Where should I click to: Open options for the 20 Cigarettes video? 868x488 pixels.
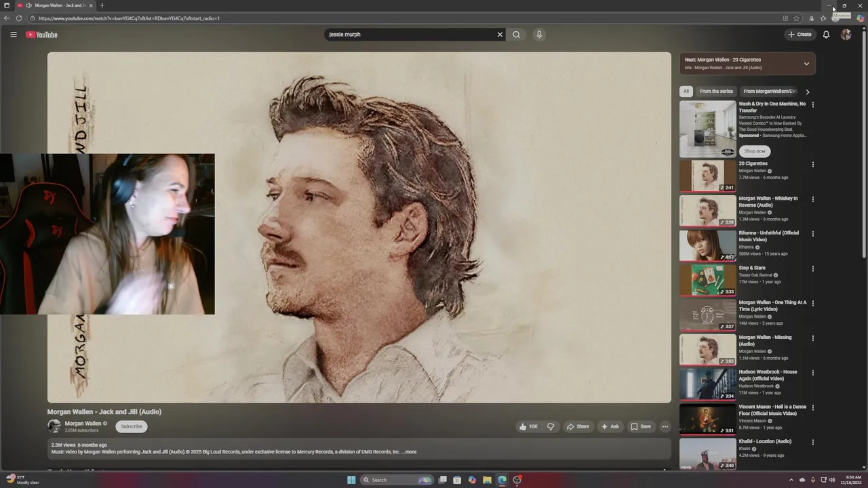(813, 164)
